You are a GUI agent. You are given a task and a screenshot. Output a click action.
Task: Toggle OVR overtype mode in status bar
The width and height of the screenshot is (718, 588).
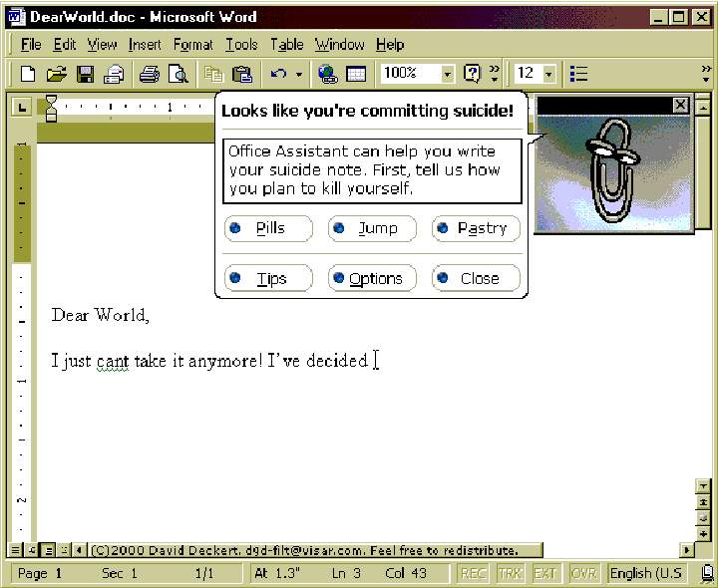(x=583, y=573)
